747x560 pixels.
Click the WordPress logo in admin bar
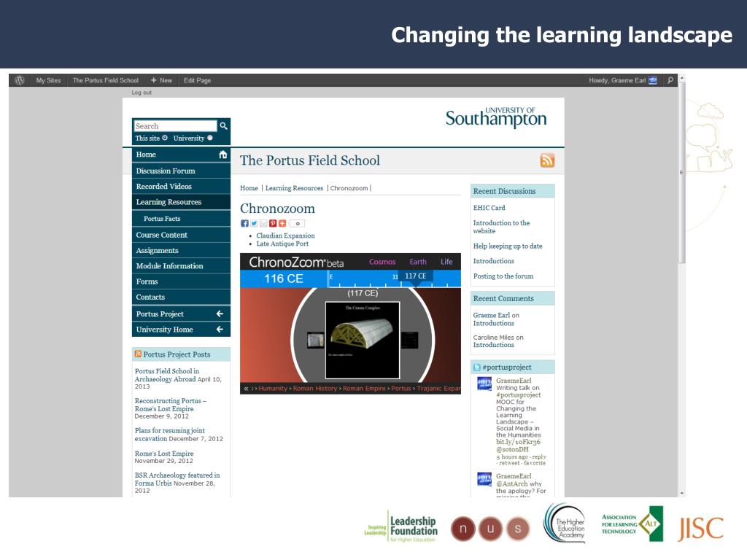[x=20, y=80]
